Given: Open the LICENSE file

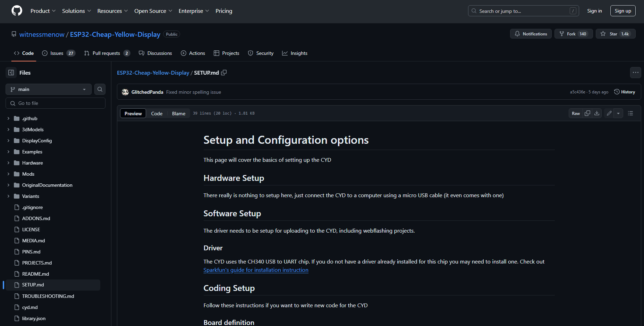Looking at the screenshot, I should click(31, 229).
